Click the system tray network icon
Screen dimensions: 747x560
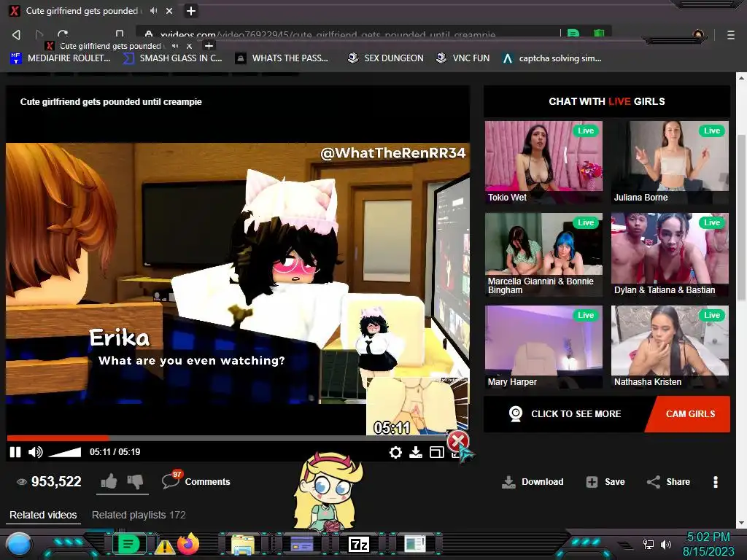(x=649, y=544)
